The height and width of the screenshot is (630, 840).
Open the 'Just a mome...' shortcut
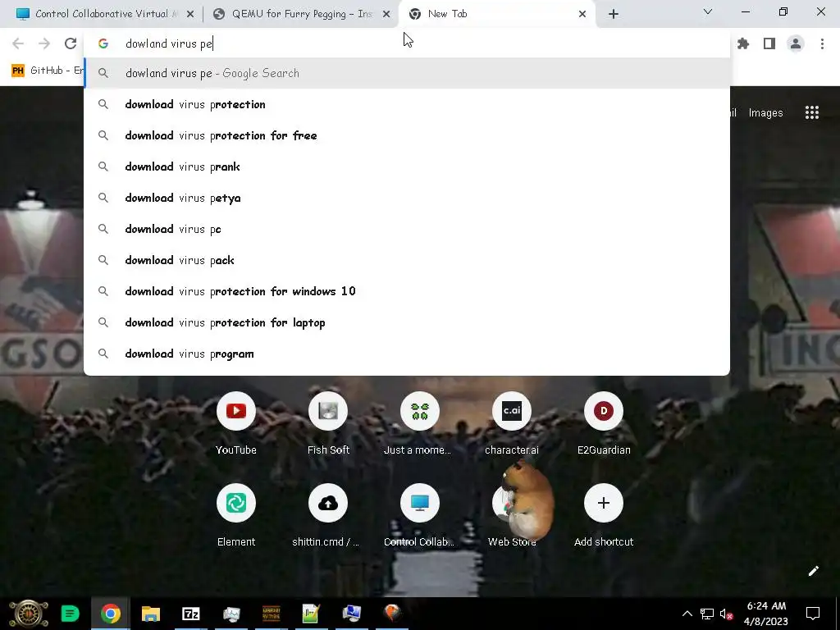coord(419,423)
